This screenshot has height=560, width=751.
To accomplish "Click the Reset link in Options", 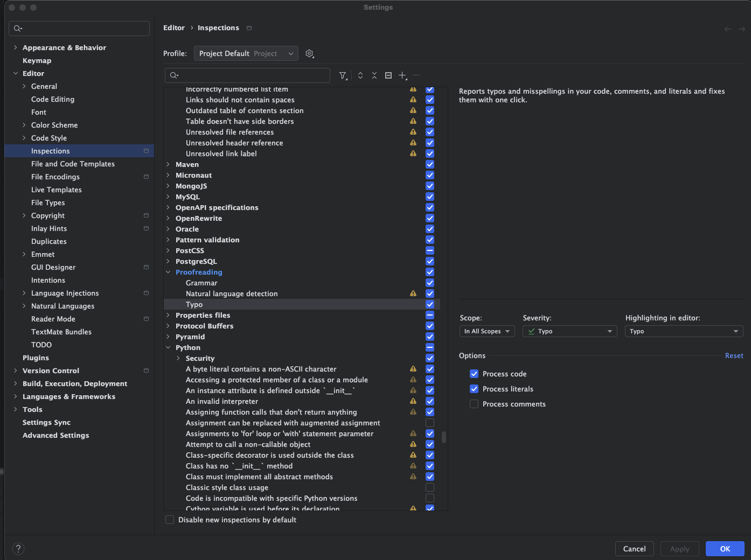I will (734, 355).
